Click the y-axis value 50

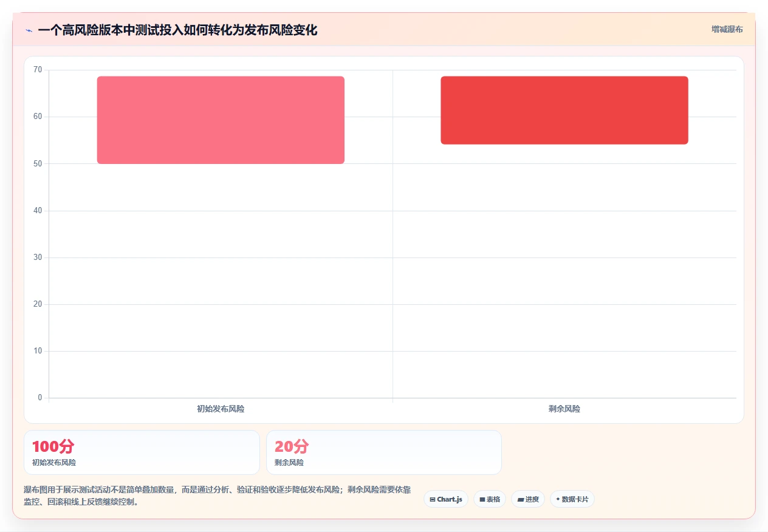point(38,163)
